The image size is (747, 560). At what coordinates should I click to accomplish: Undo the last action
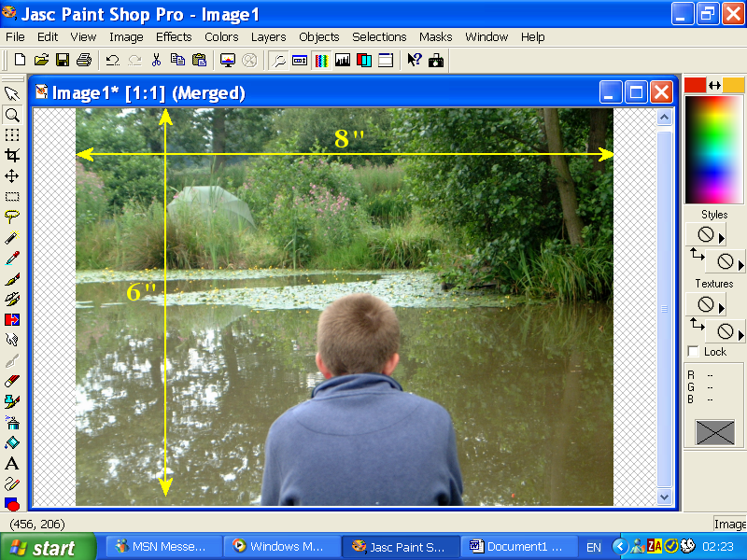(112, 60)
